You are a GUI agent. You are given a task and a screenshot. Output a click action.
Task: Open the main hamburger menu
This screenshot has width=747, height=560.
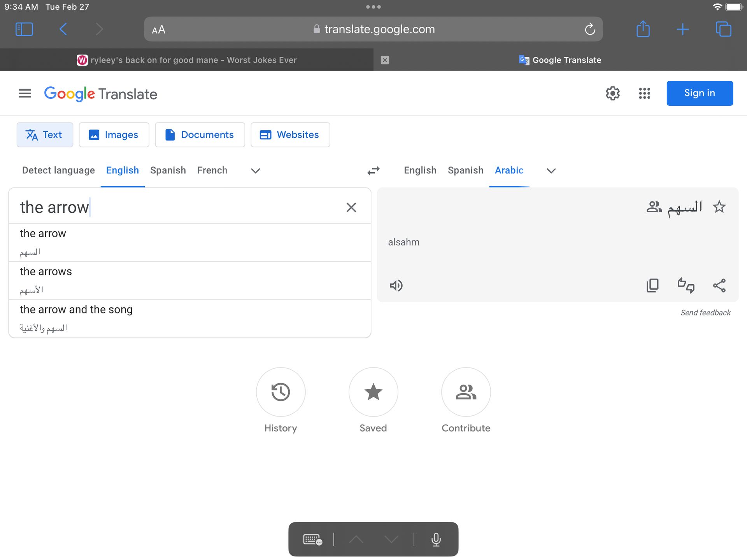point(25,93)
